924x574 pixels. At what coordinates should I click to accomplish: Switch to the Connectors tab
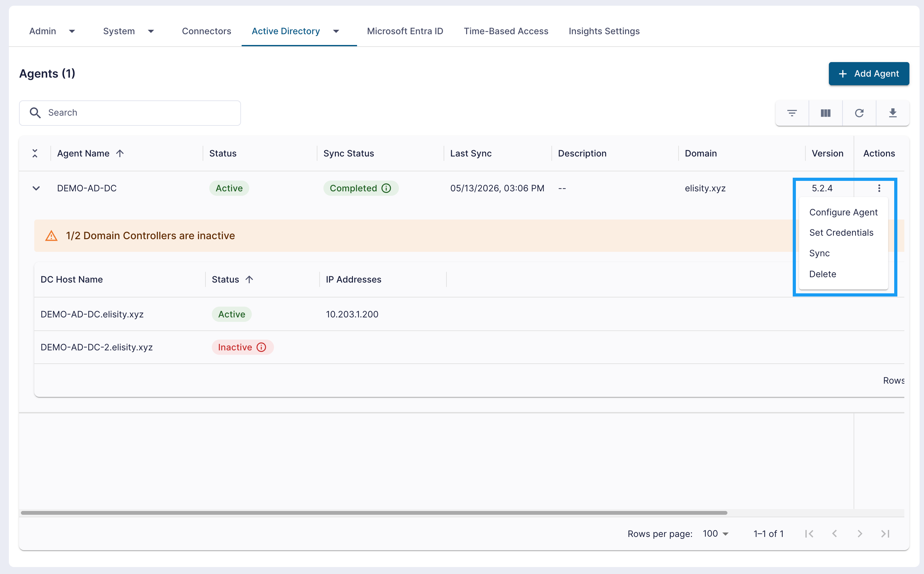coord(206,31)
